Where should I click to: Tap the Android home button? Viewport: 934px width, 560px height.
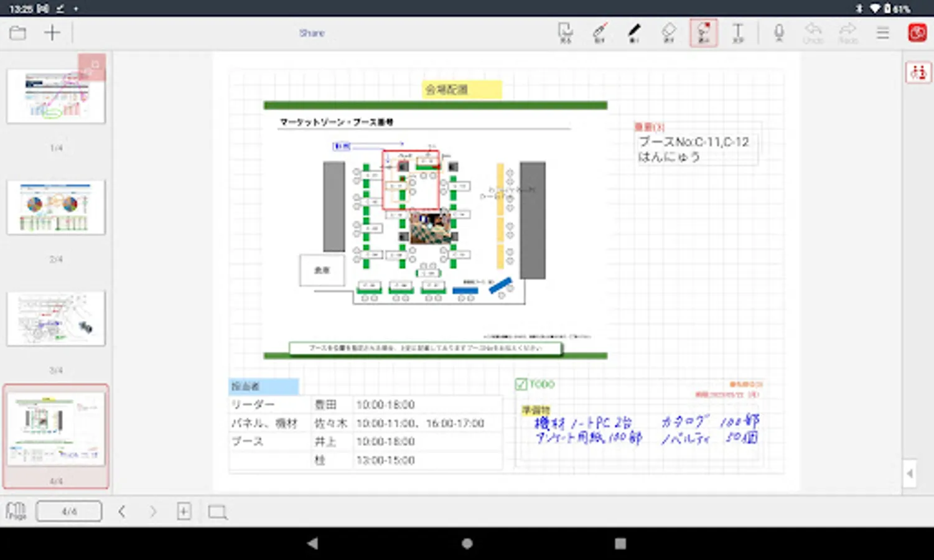point(467,544)
